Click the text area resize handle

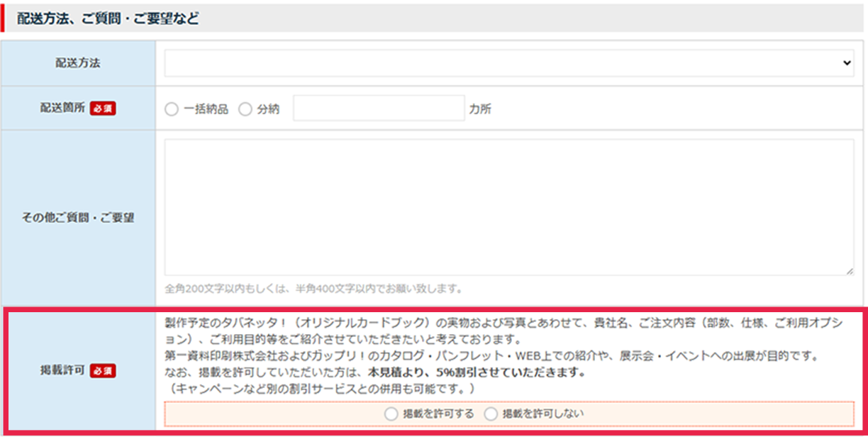point(850,271)
